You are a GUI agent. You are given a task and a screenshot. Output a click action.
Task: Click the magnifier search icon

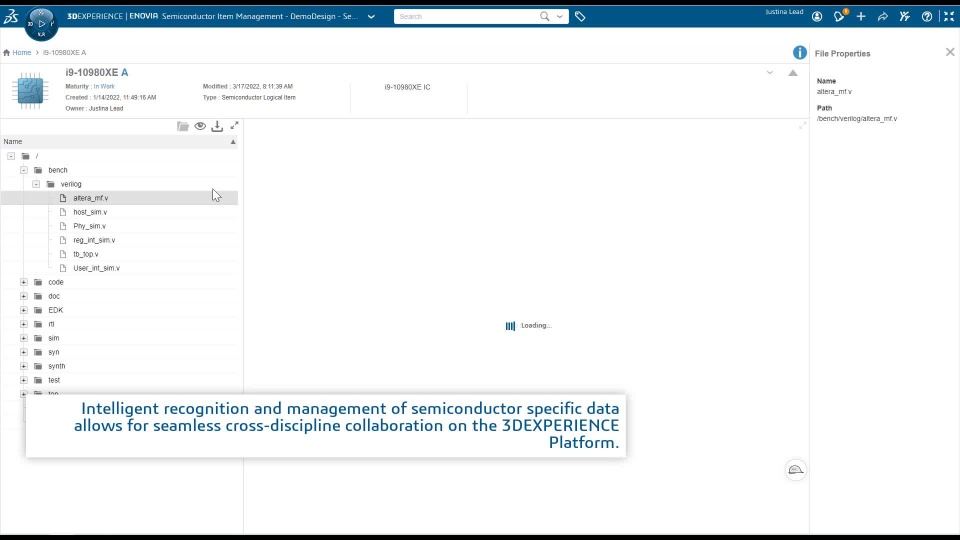(544, 17)
